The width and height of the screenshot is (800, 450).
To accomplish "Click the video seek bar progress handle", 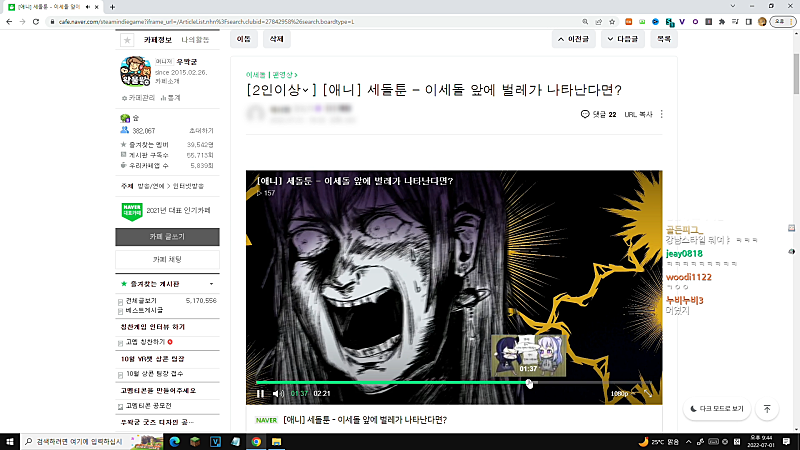I will coord(529,383).
